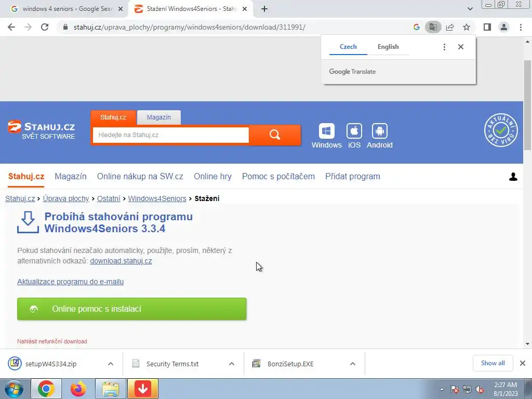The image size is (532, 399).
Task: Click Aktualizace programu do e-mailu link
Action: pos(70,282)
